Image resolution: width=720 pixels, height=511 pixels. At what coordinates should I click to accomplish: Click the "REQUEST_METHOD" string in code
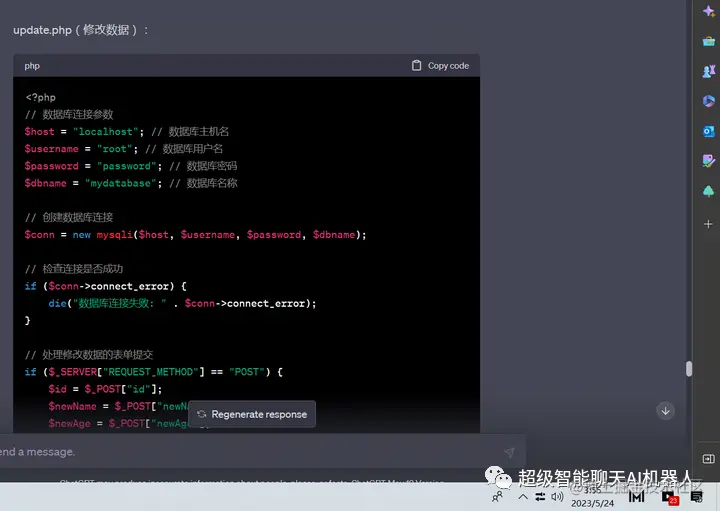click(x=151, y=372)
